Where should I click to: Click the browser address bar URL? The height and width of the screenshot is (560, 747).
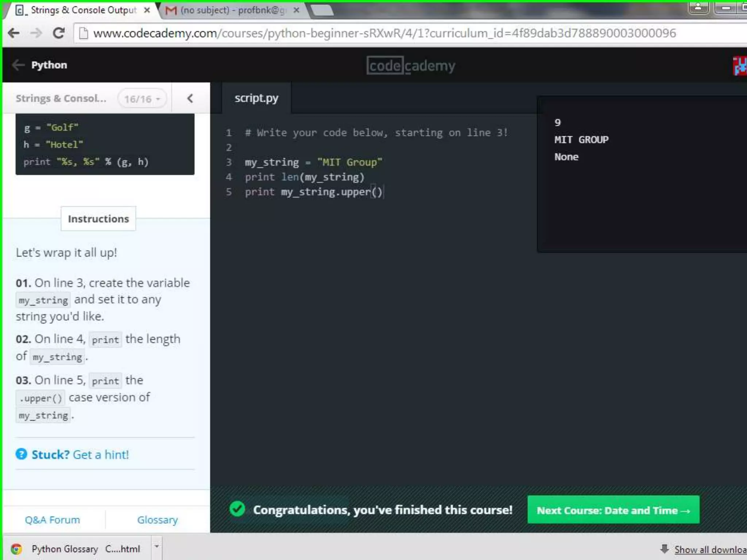tap(383, 34)
